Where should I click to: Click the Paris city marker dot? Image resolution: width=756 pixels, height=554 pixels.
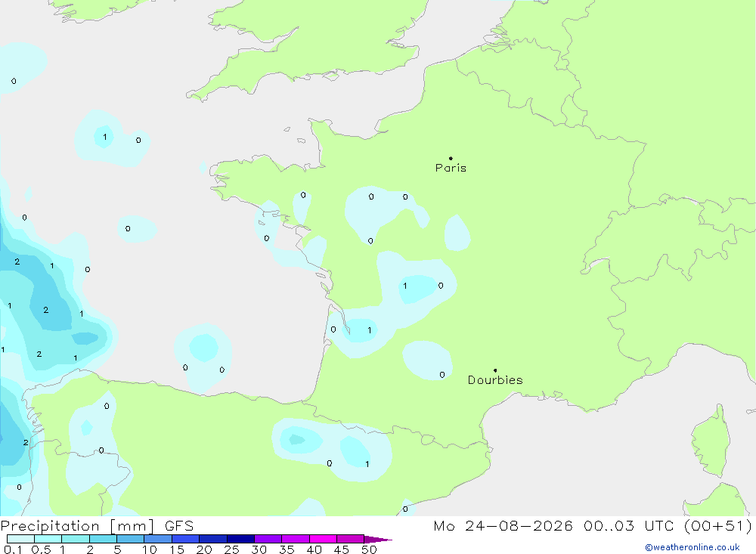(451, 158)
